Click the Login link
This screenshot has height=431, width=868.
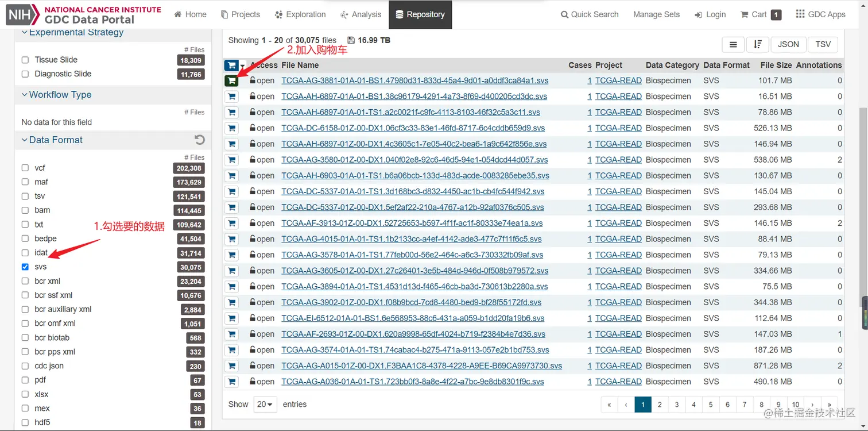(710, 14)
